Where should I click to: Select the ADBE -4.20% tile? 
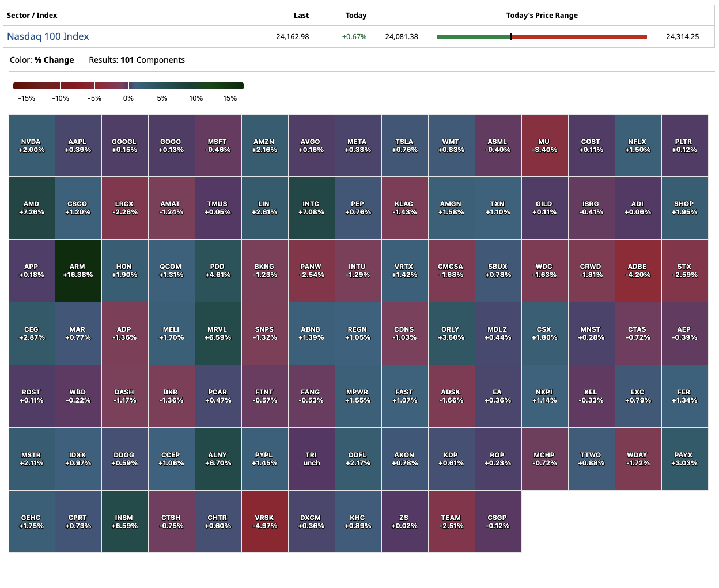click(637, 270)
